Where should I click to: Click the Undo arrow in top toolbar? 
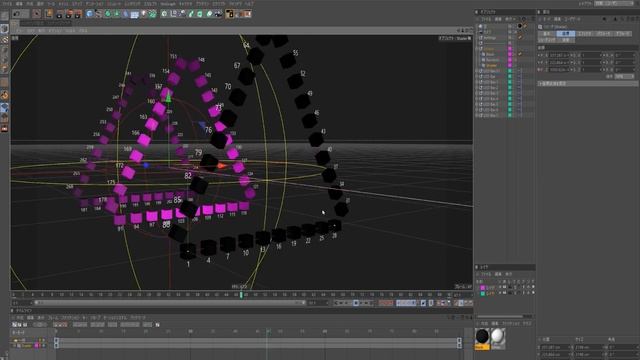point(16,14)
